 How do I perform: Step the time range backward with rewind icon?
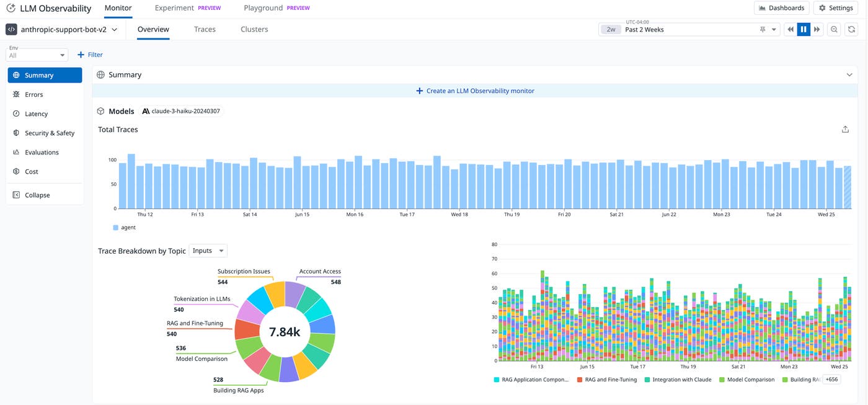(x=790, y=29)
